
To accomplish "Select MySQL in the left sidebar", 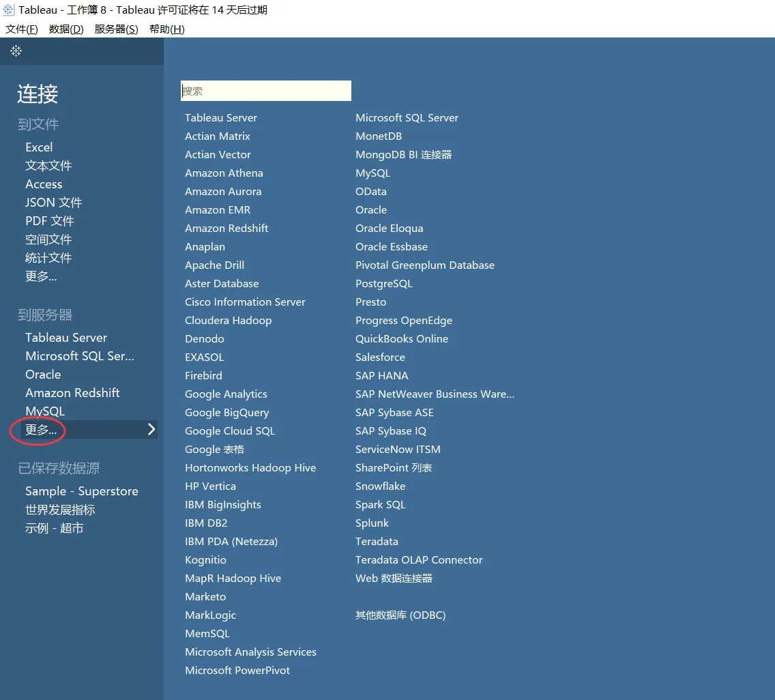I will pyautogui.click(x=45, y=411).
